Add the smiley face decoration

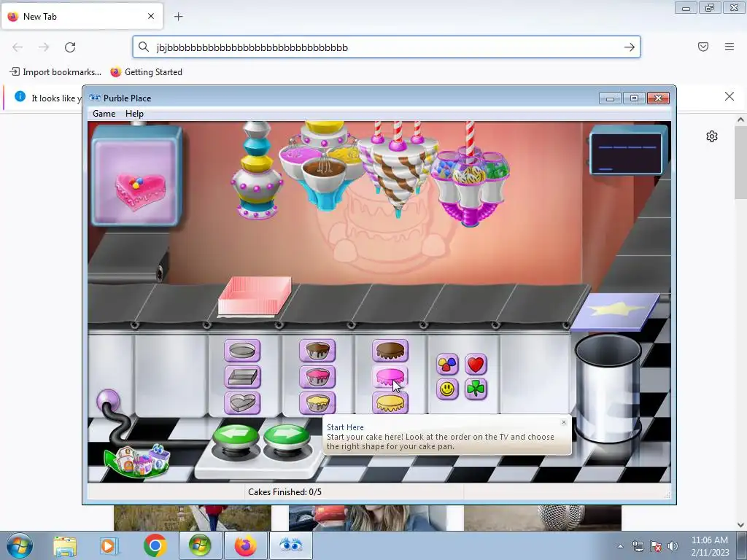point(447,389)
